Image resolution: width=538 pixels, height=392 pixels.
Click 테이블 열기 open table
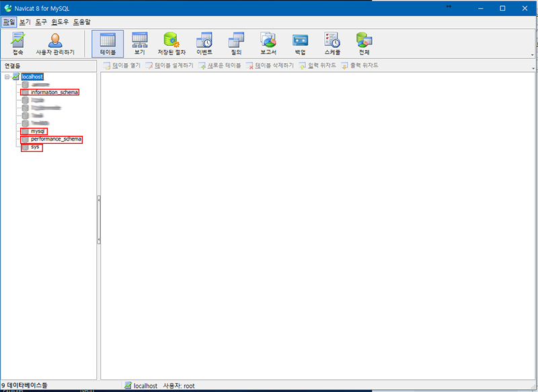tap(122, 65)
